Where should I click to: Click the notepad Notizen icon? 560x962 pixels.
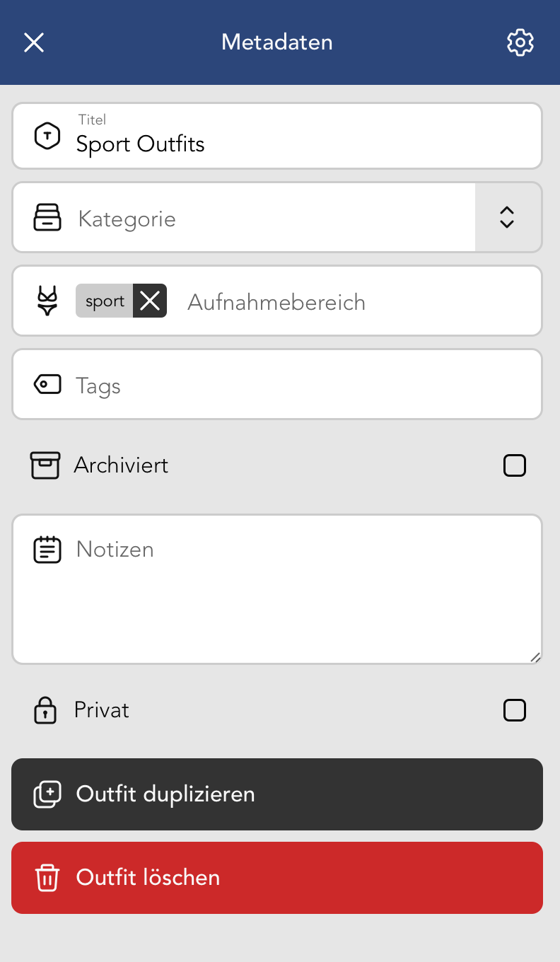47,550
